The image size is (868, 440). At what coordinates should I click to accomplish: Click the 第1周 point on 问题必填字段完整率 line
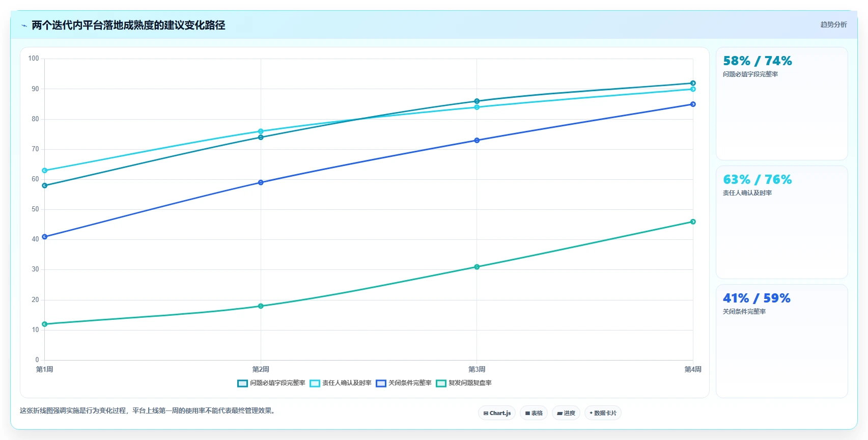(x=45, y=185)
